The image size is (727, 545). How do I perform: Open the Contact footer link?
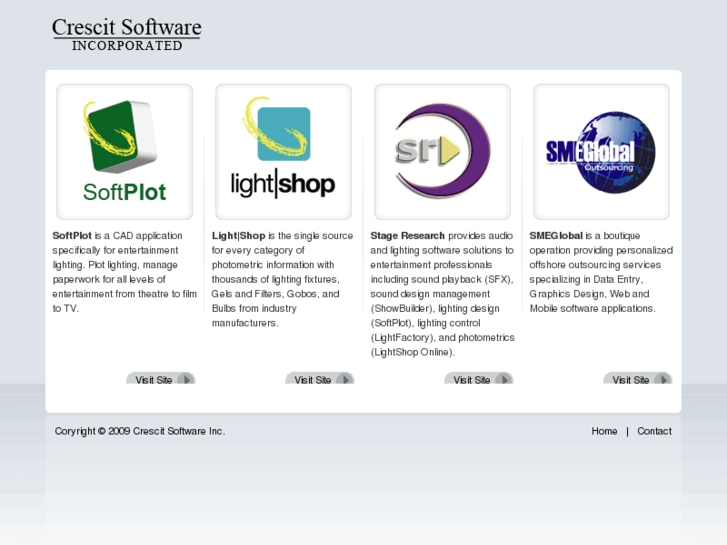(x=654, y=431)
